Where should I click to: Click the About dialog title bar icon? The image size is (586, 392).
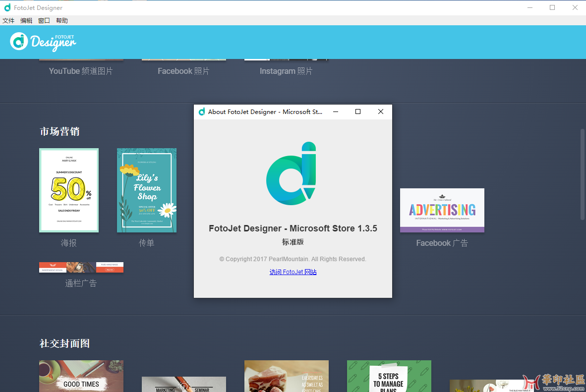click(x=202, y=112)
